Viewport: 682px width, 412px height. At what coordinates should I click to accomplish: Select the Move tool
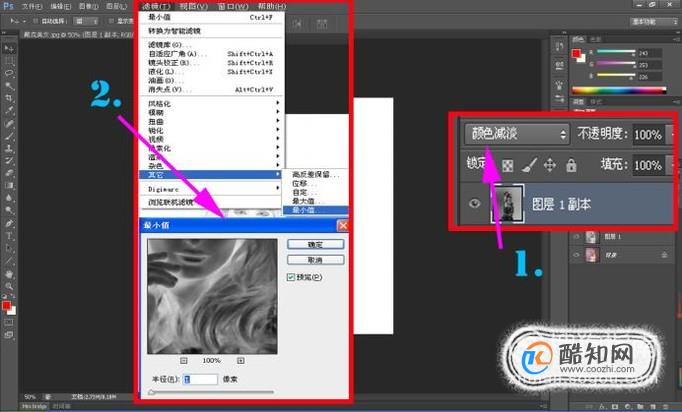(9, 48)
